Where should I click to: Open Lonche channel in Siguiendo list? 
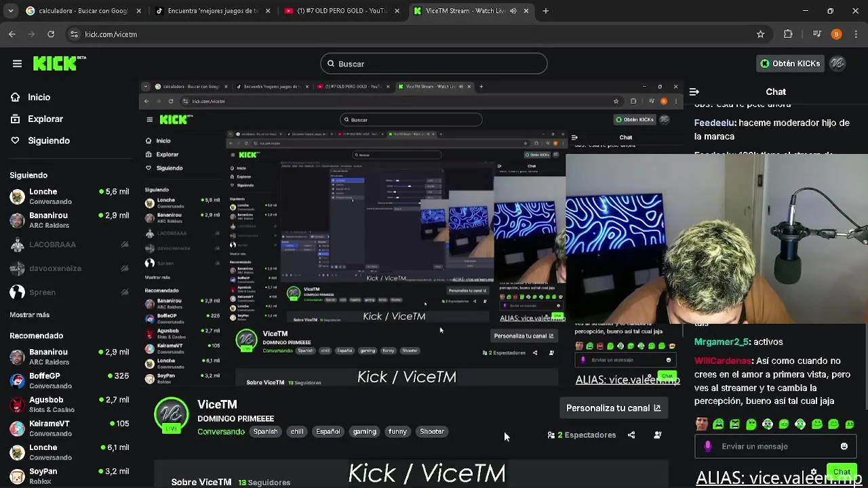pos(69,197)
